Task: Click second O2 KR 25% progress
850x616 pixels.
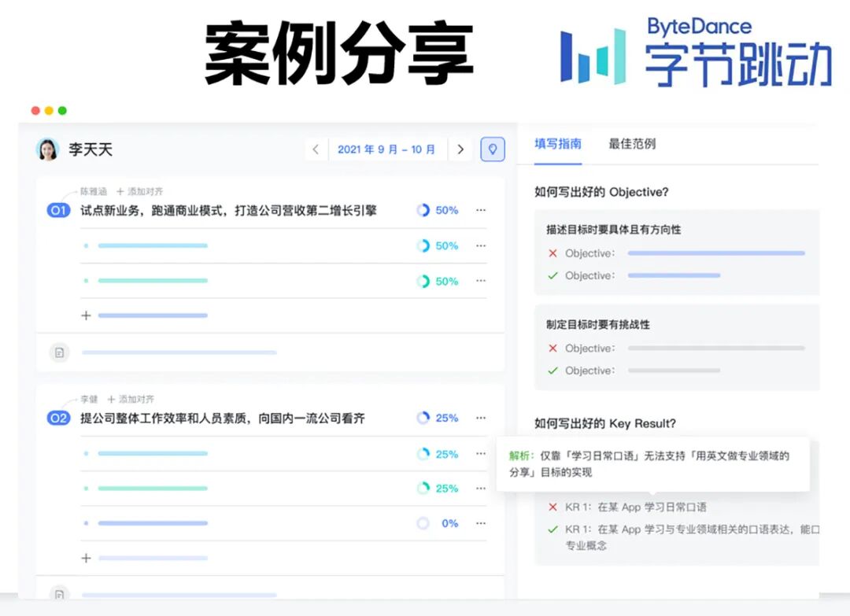Action: pos(438,489)
